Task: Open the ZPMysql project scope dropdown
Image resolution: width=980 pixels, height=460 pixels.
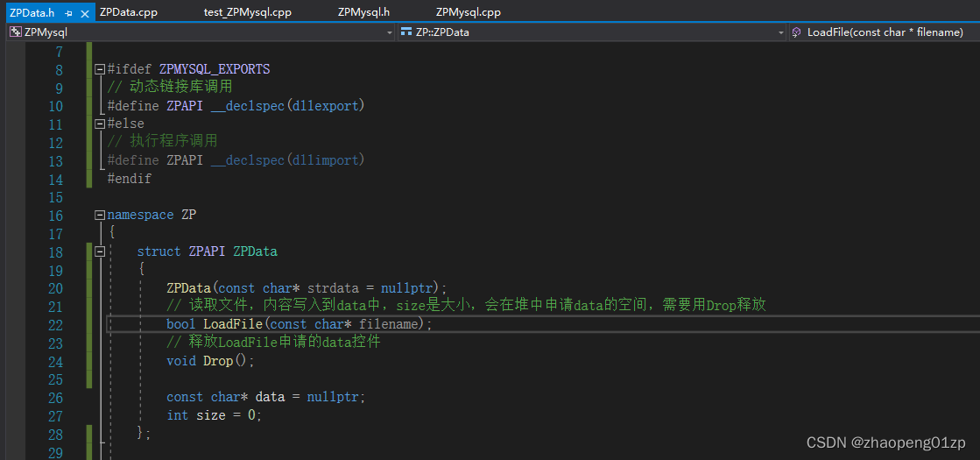Action: click(x=390, y=32)
